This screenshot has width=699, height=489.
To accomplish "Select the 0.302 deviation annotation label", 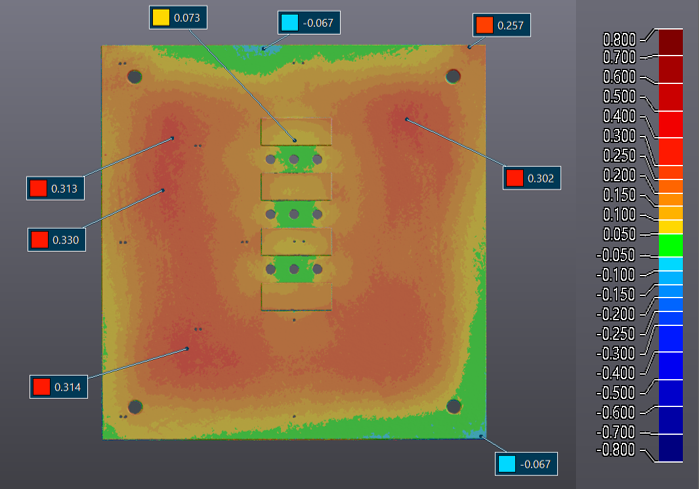I will click(x=532, y=178).
